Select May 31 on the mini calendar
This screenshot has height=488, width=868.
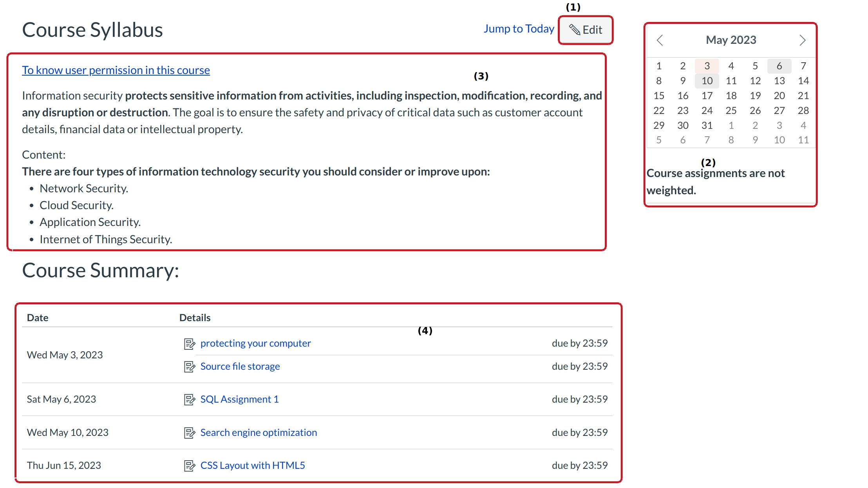pos(707,125)
